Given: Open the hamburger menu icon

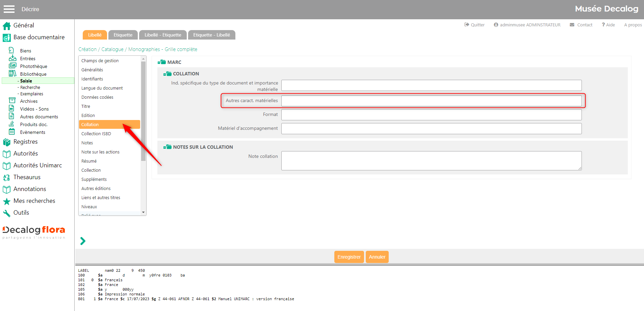Looking at the screenshot, I should coord(9,9).
